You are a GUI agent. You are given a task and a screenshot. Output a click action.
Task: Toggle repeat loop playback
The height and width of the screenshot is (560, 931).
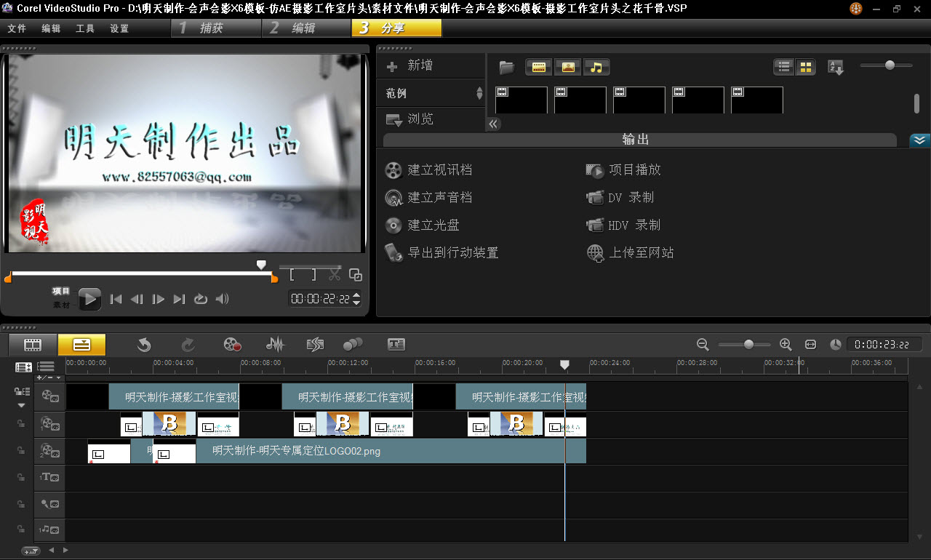201,299
